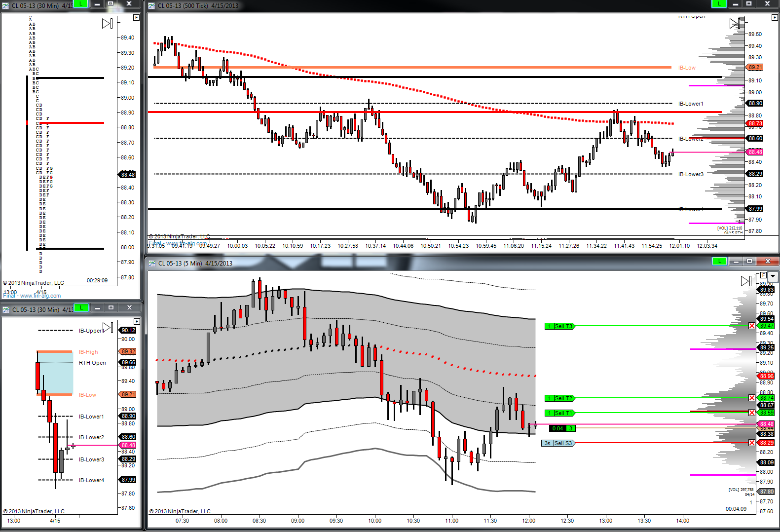Click the 88.48 black price marker in TPO chart
780x532 pixels.
click(128, 175)
